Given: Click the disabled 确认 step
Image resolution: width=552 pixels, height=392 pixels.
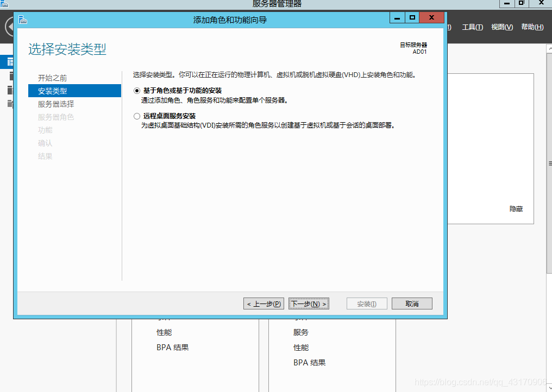Looking at the screenshot, I should 45,143.
